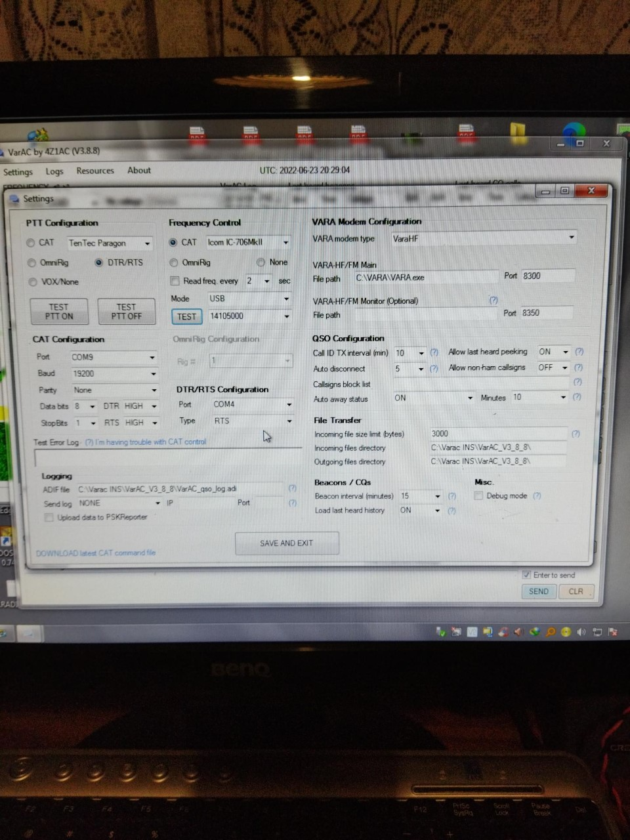Click the yellow disc tray icon

tap(566, 633)
